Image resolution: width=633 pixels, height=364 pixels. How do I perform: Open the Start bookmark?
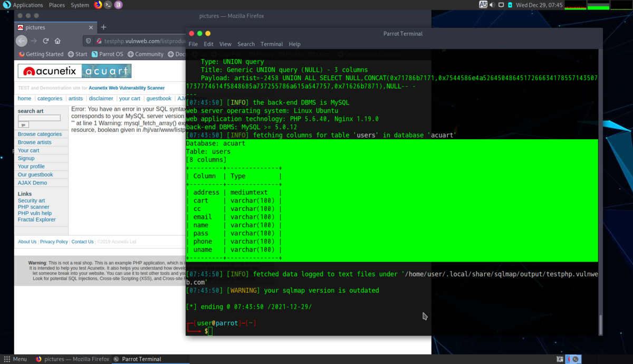click(x=78, y=54)
